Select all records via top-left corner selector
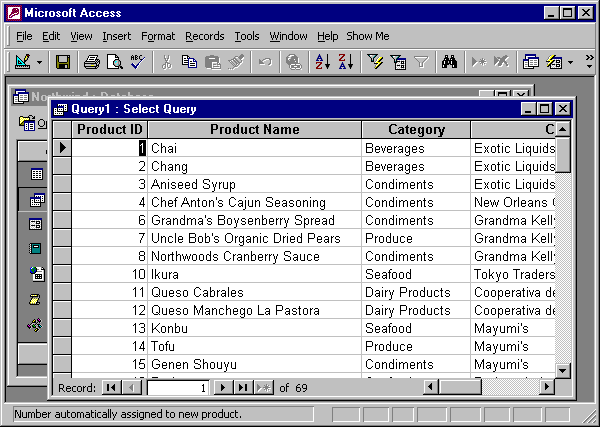The width and height of the screenshot is (600, 427). [62, 130]
